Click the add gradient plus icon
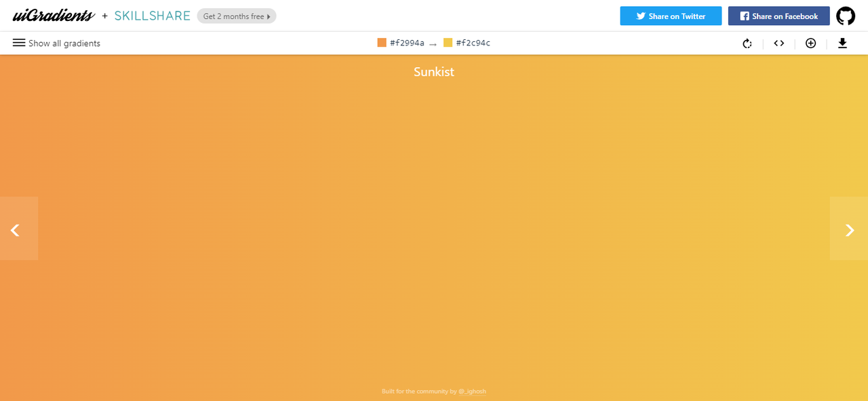The image size is (868, 401). pos(810,43)
